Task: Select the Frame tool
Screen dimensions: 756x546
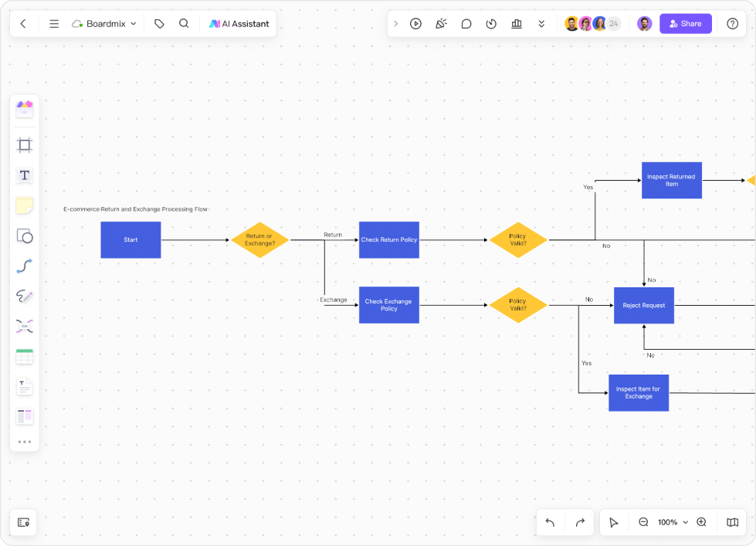Action: pyautogui.click(x=25, y=144)
